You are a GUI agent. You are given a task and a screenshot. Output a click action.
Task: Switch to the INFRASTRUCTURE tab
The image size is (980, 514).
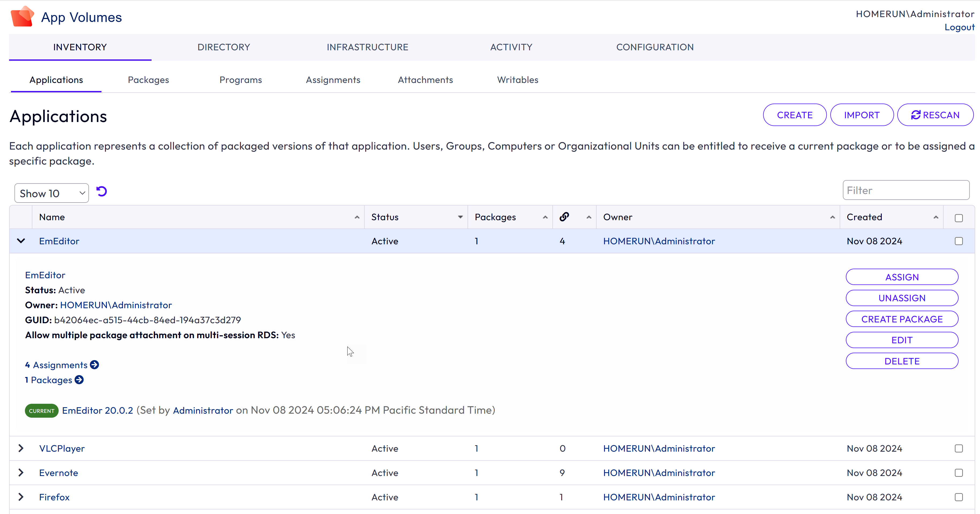click(x=367, y=47)
